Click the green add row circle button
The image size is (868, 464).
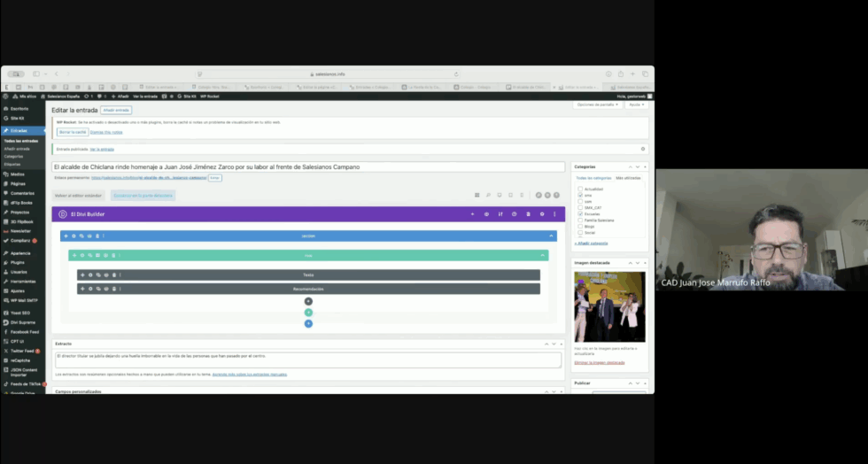[308, 313]
